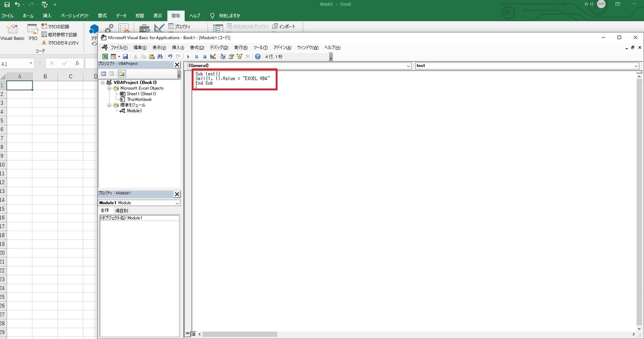
Task: Click the VBA ウィンドウ(W) menu
Action: pos(308,47)
